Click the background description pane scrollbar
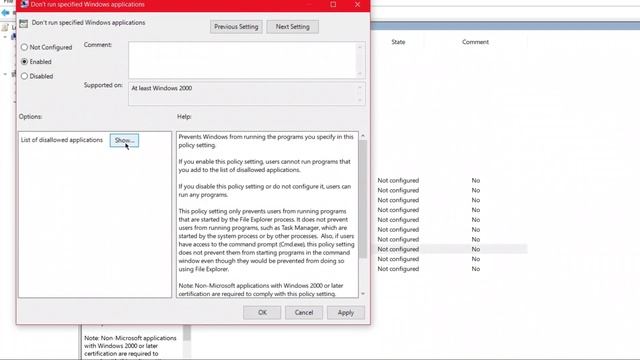Image resolution: width=640 pixels, height=360 pixels. pyautogui.click(x=187, y=333)
